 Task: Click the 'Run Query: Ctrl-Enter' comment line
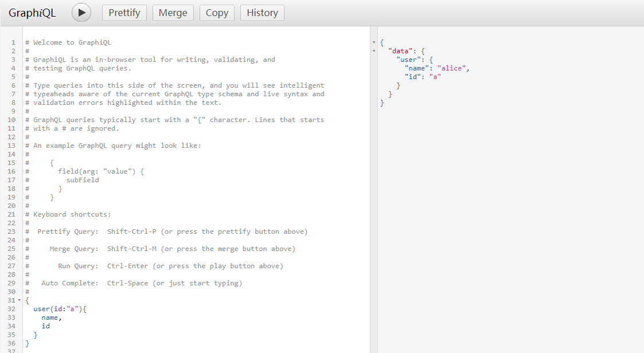click(x=154, y=266)
